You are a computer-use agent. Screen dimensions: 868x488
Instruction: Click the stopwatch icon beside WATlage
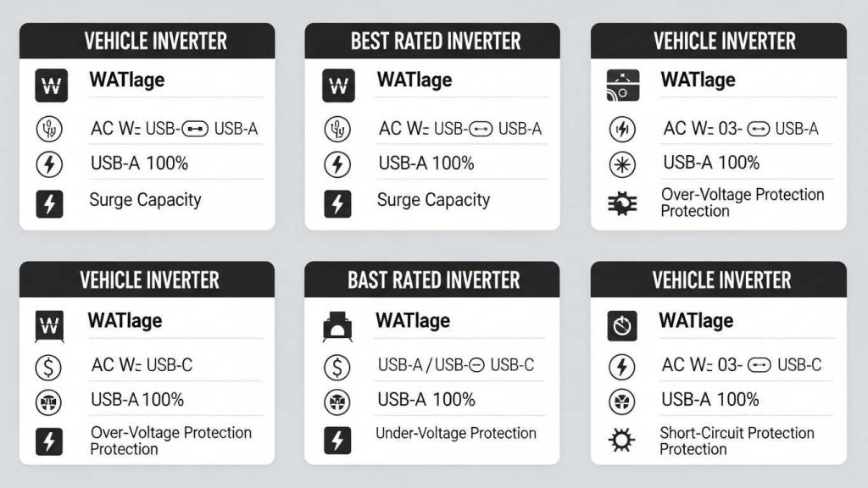point(622,325)
